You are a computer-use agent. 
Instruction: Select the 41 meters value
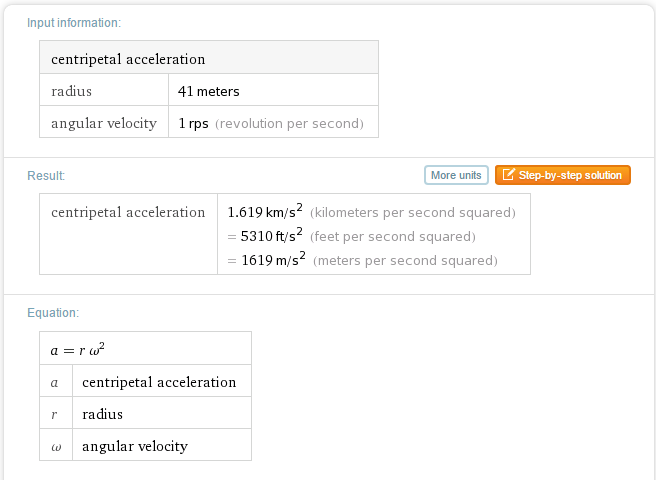point(209,92)
